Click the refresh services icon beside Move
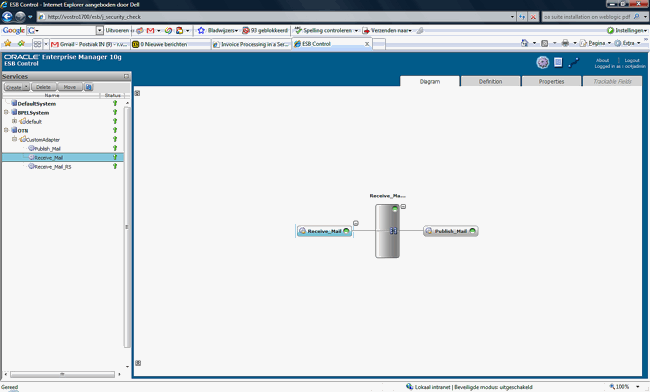This screenshot has width=650, height=392. 88,87
